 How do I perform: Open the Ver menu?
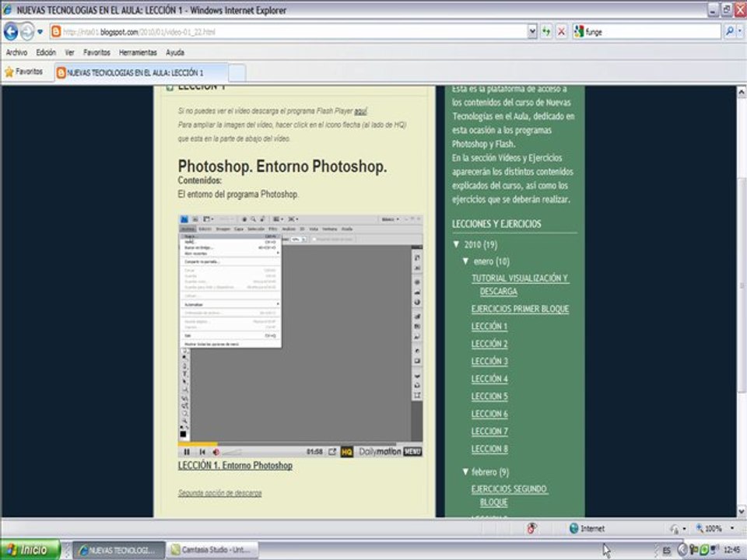pyautogui.click(x=69, y=52)
